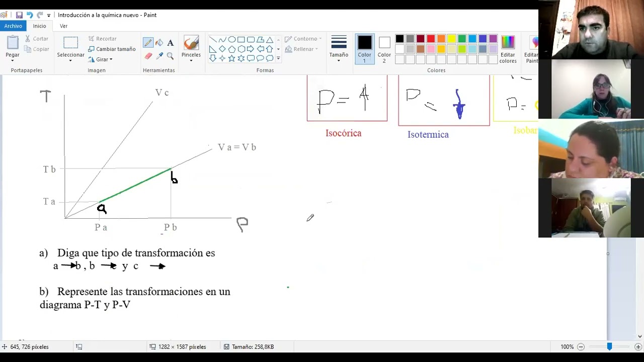The image size is (644, 362).
Task: Click 'Tamaño: 258,8KB' in status bar
Action: 253,347
